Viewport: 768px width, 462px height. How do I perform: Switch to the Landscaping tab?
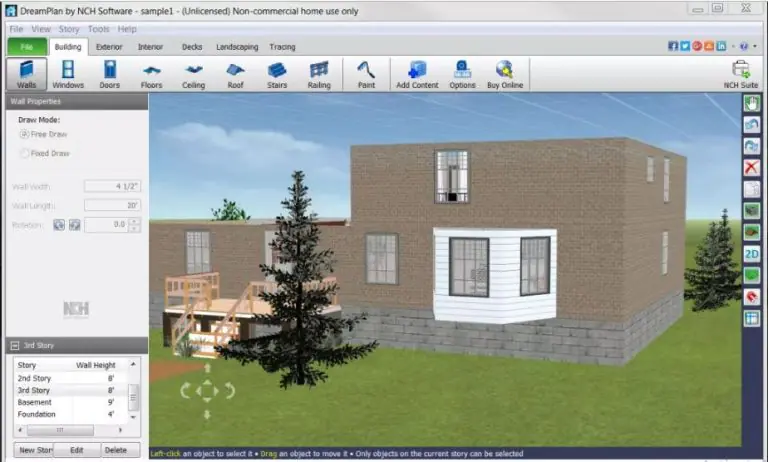[237, 47]
